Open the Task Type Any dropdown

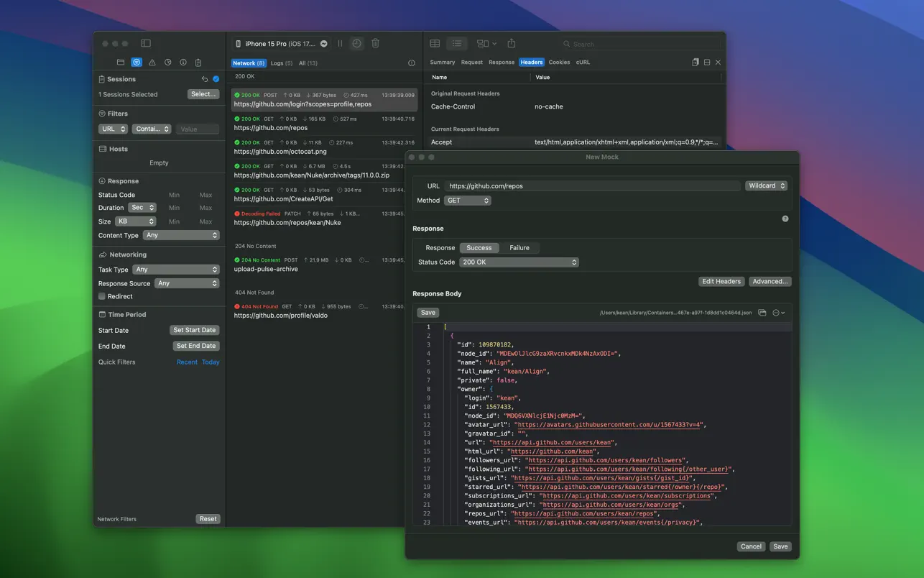click(x=176, y=270)
